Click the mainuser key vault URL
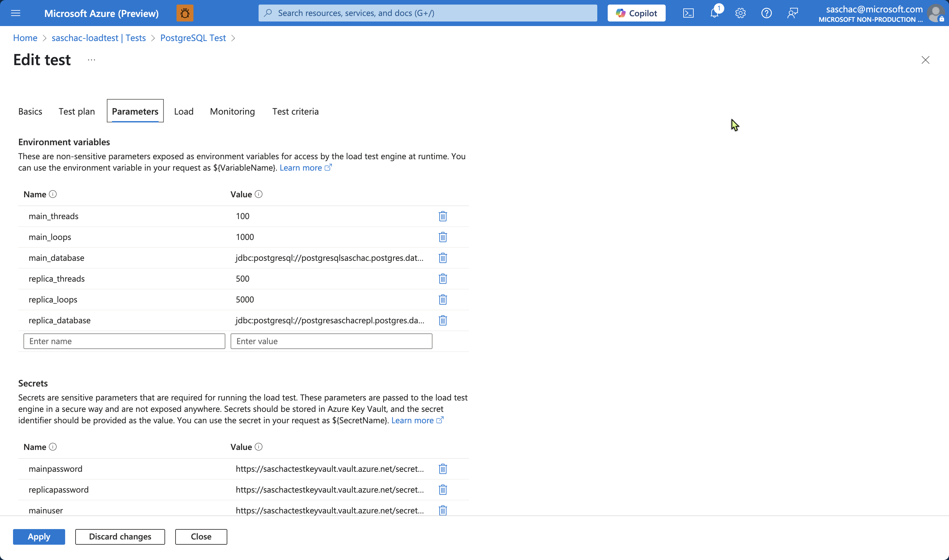The width and height of the screenshot is (949, 560). [330, 510]
